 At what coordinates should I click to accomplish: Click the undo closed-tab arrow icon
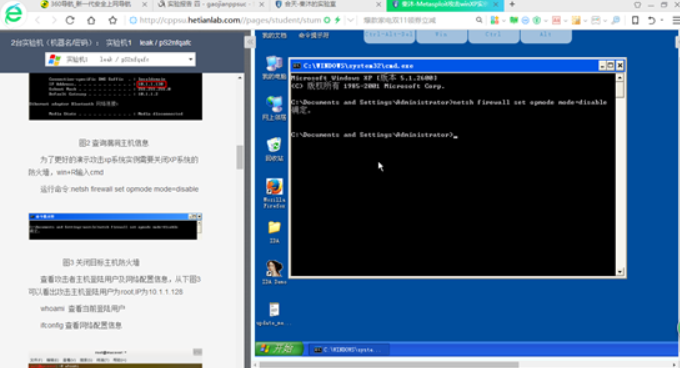pyautogui.click(x=651, y=20)
